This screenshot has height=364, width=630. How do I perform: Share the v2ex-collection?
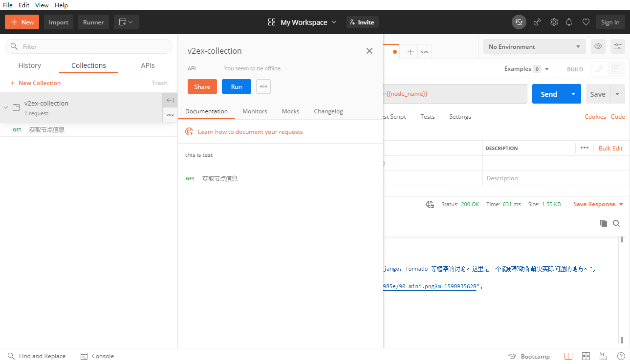click(x=202, y=86)
